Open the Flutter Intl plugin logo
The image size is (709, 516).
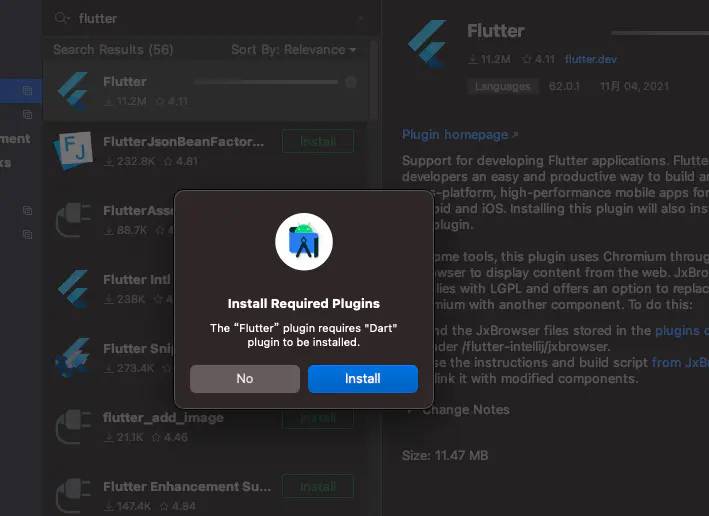[73, 289]
